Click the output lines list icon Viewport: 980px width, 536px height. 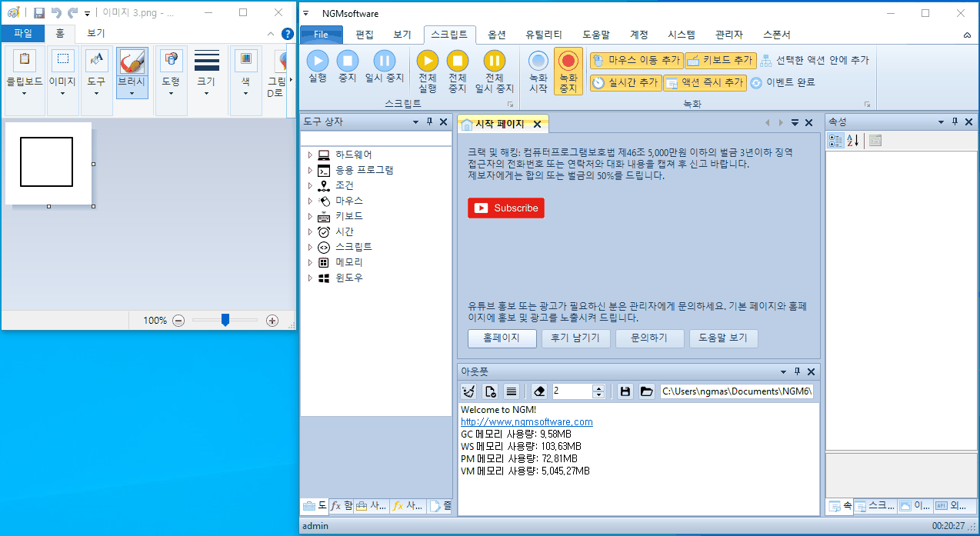pos(512,391)
